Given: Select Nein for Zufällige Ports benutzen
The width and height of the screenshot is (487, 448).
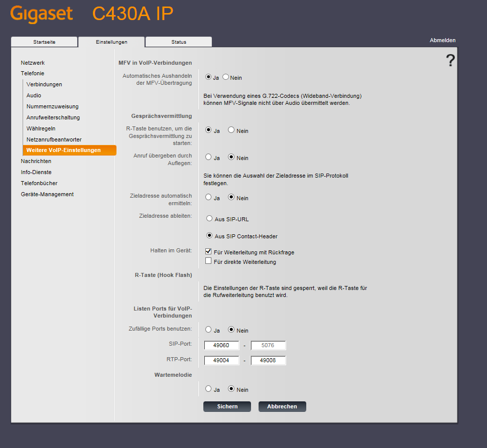Looking at the screenshot, I should [x=231, y=330].
